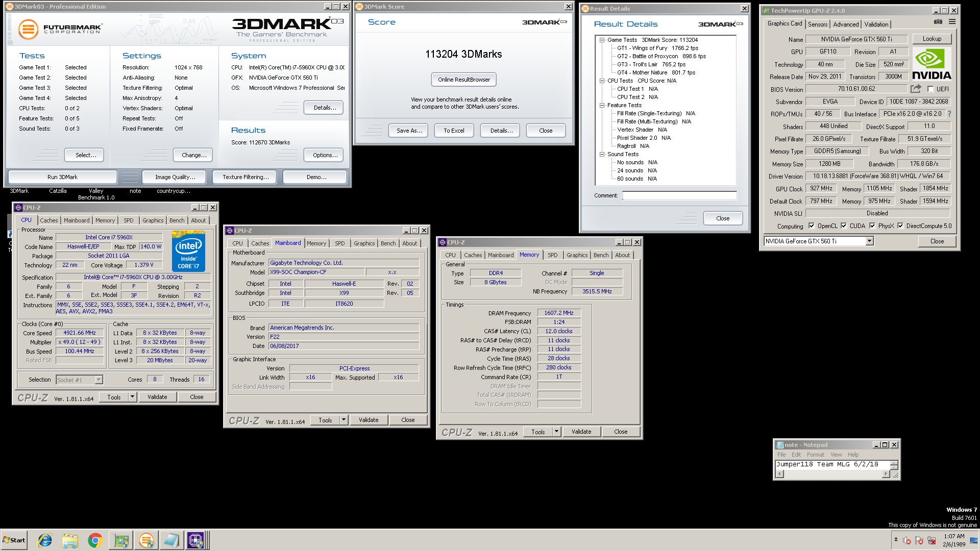Toggle the PhysX checkbox

872,226
